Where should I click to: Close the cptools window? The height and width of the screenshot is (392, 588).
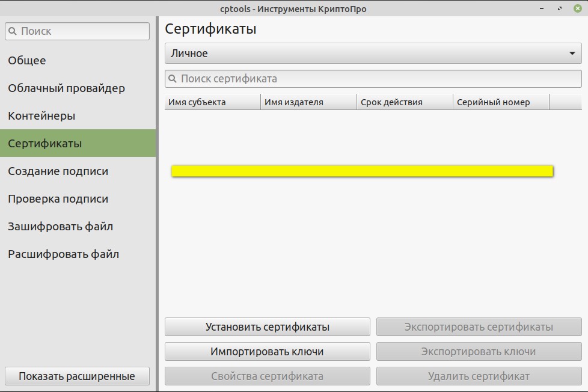(578, 8)
